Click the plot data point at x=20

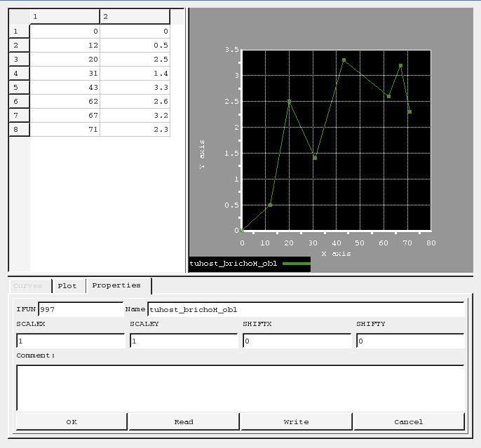click(290, 101)
